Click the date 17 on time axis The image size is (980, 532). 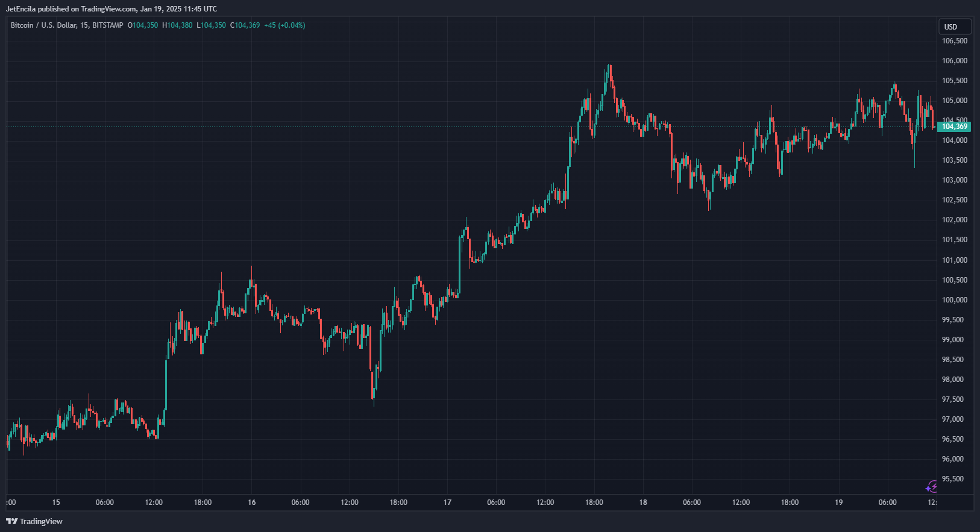pyautogui.click(x=447, y=502)
